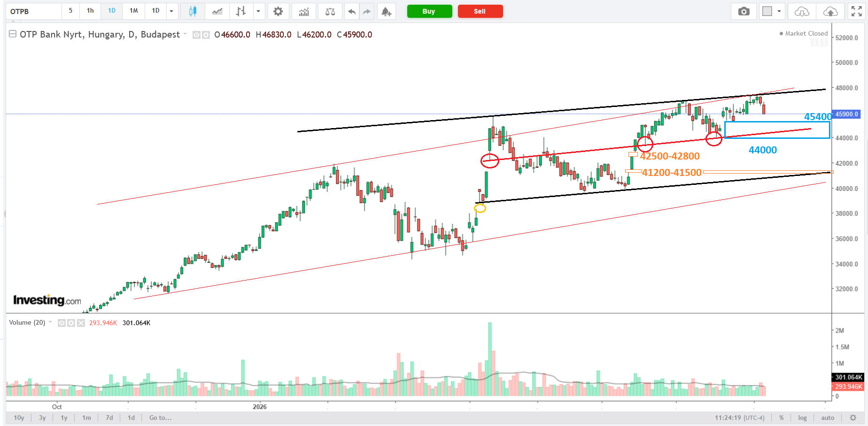The width and height of the screenshot is (868, 426).
Task: Open chart settings gear in top toolbar
Action: click(278, 11)
